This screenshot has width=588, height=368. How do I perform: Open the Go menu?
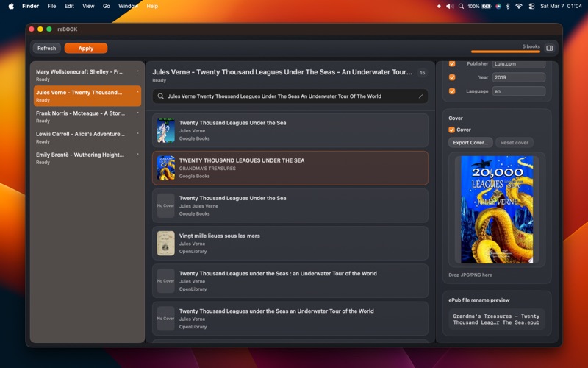pos(107,6)
